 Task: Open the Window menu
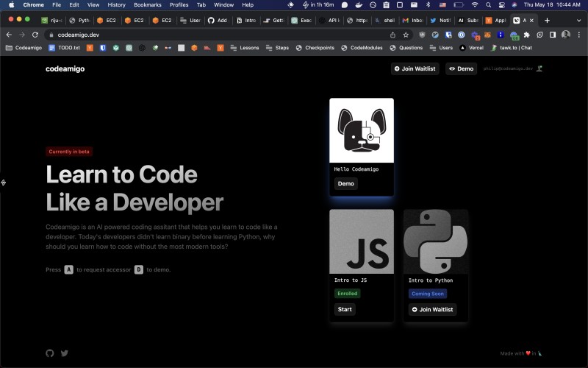[x=223, y=5]
